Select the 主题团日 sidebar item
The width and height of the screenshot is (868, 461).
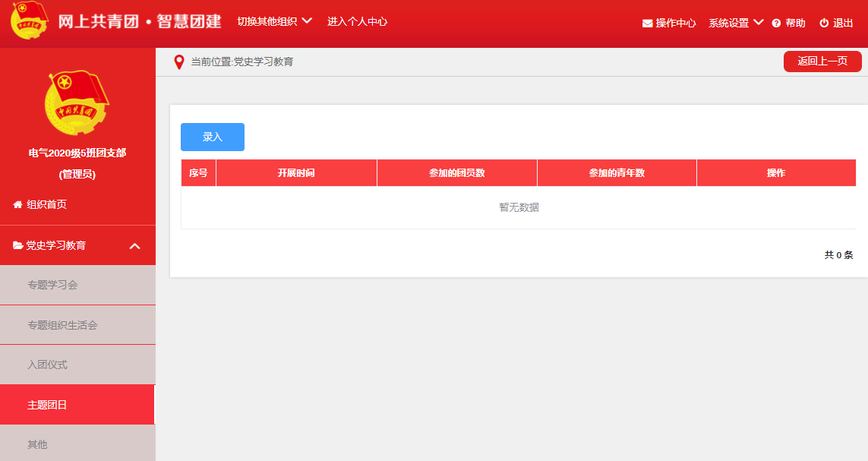coord(47,405)
